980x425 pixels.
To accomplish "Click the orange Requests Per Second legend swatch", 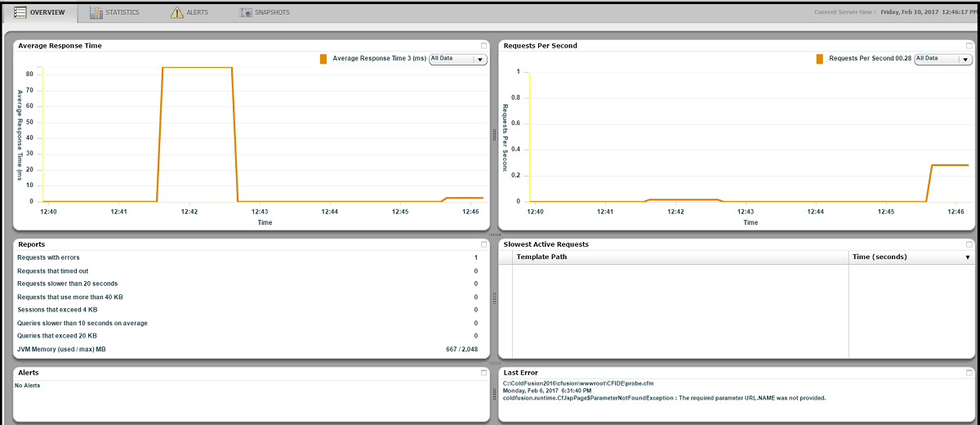I will click(x=820, y=59).
